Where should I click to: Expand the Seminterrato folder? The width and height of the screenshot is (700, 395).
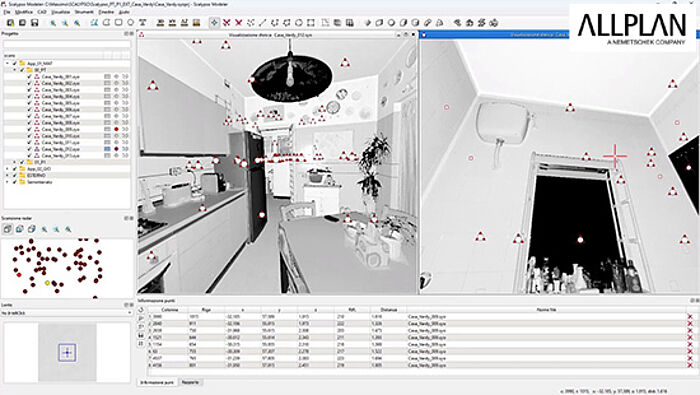[x=7, y=182]
